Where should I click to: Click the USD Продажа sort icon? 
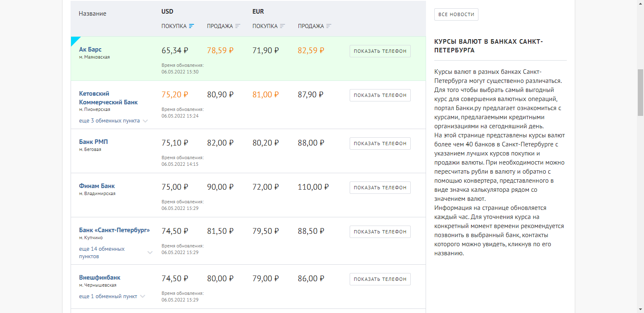click(x=237, y=26)
